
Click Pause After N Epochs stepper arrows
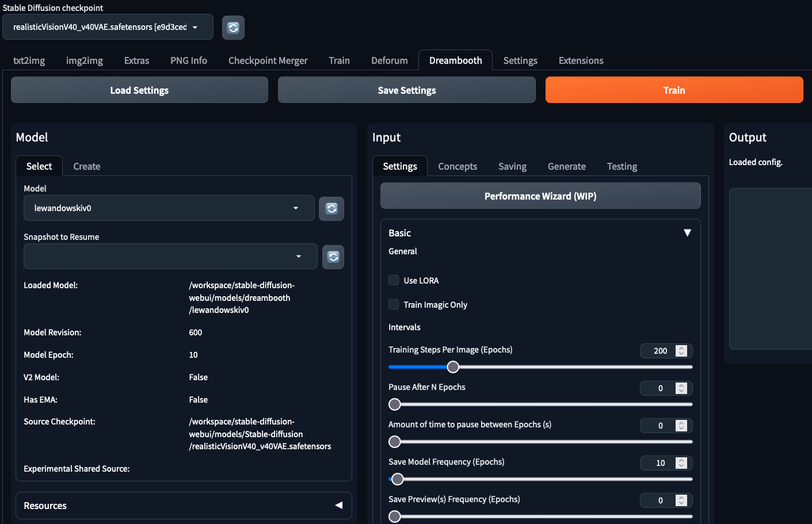pyautogui.click(x=681, y=388)
